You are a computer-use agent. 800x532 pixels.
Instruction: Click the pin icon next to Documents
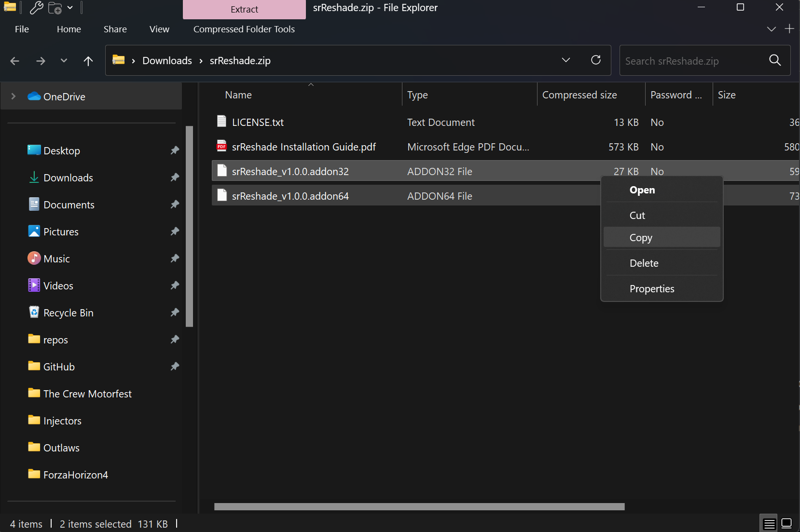tap(175, 205)
